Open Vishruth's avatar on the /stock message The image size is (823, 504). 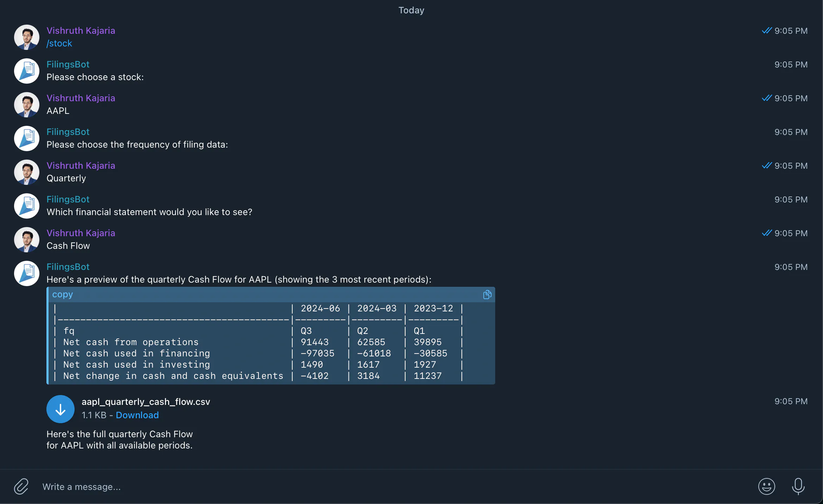(27, 37)
